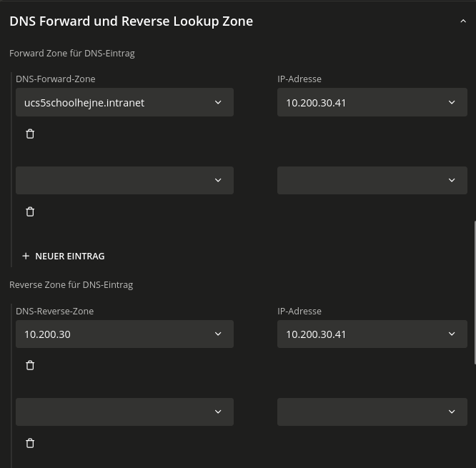Delete the ucs5schoolhejne.intranet forward zone entry

30,134
